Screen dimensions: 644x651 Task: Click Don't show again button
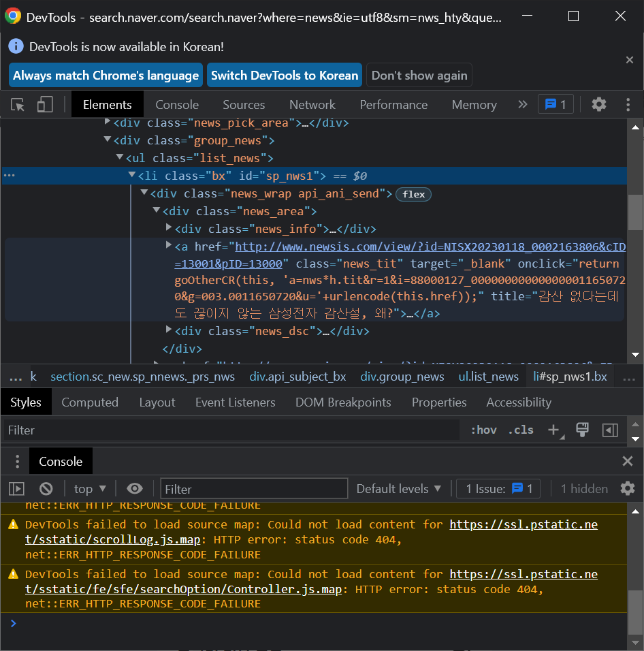point(419,75)
